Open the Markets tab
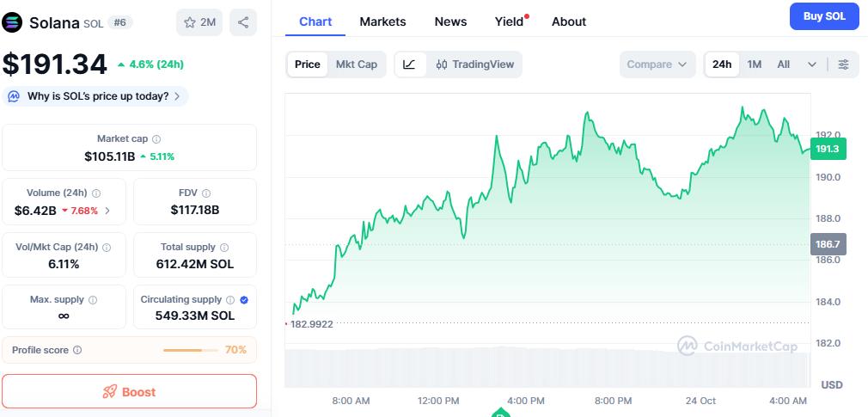 [382, 21]
